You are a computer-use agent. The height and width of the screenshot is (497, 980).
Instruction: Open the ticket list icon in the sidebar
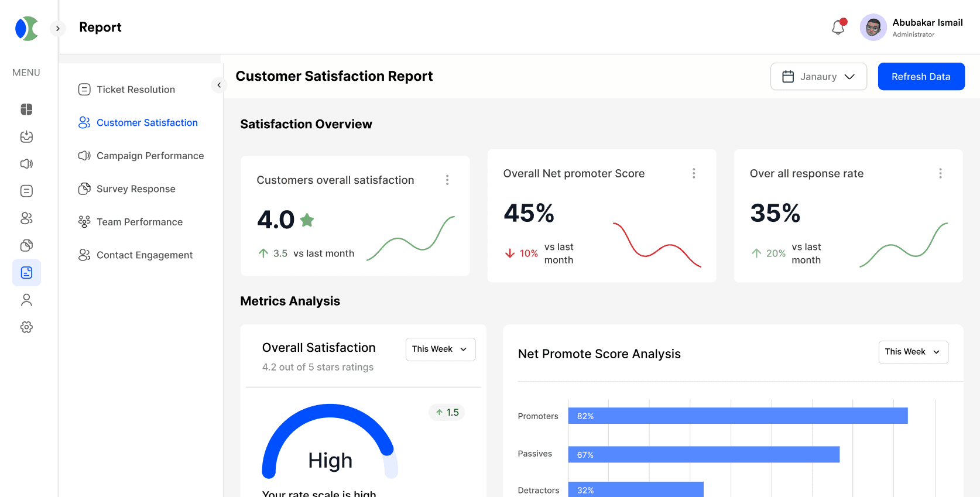coord(26,191)
